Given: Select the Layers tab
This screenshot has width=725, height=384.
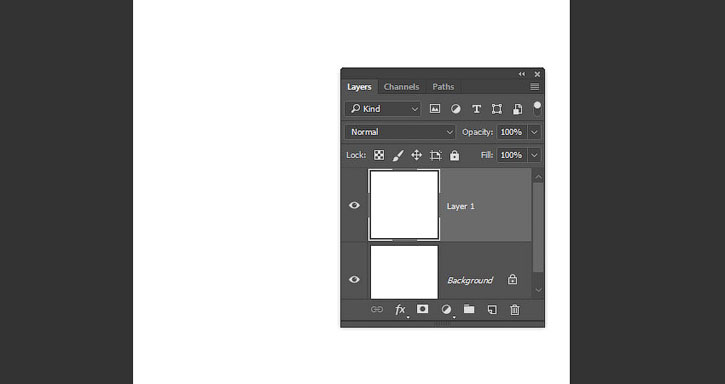Looking at the screenshot, I should coord(359,87).
